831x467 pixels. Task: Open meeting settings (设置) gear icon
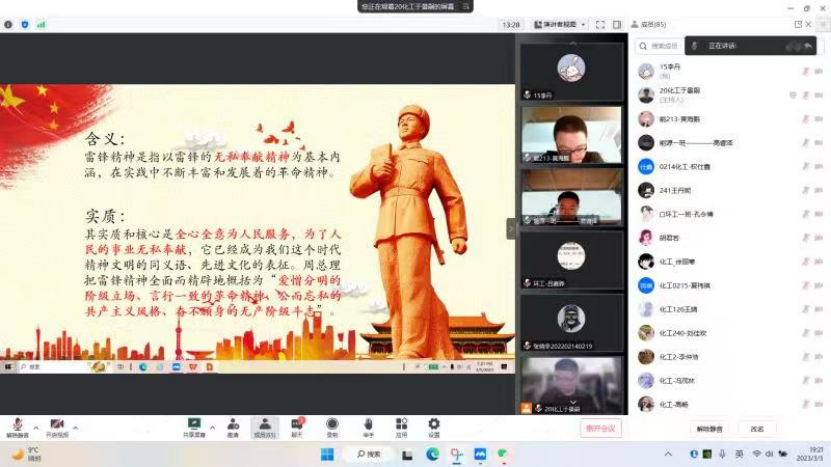(434, 426)
